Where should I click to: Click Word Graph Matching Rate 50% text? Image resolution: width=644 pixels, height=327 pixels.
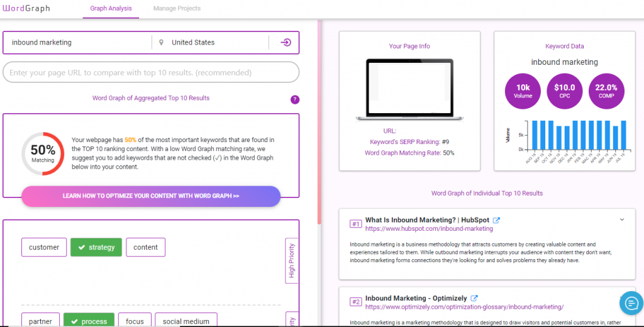click(x=409, y=153)
